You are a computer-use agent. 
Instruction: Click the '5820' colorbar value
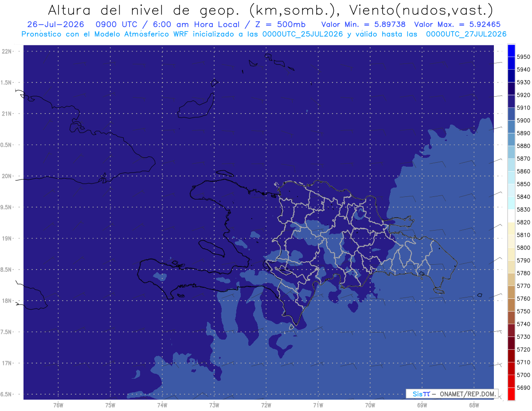pos(523,222)
